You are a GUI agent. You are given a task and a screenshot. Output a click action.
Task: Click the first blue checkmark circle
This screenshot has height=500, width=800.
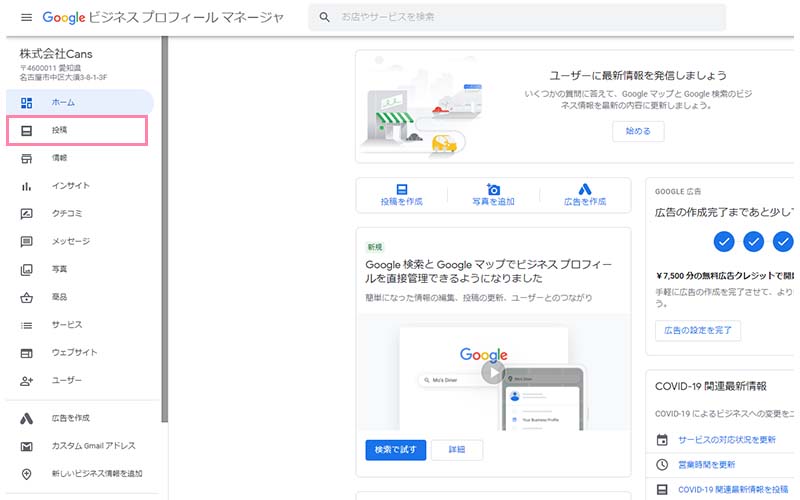pyautogui.click(x=724, y=241)
